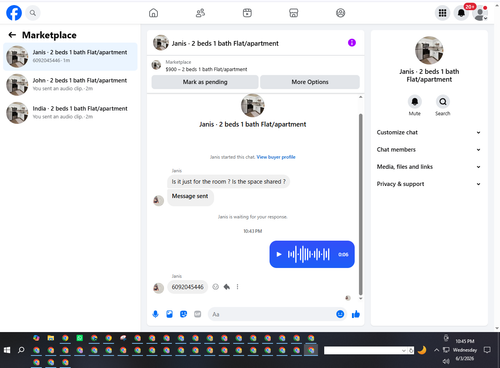This screenshot has height=368, width=500.
Task: Choose a sticker icon
Action: (183, 314)
